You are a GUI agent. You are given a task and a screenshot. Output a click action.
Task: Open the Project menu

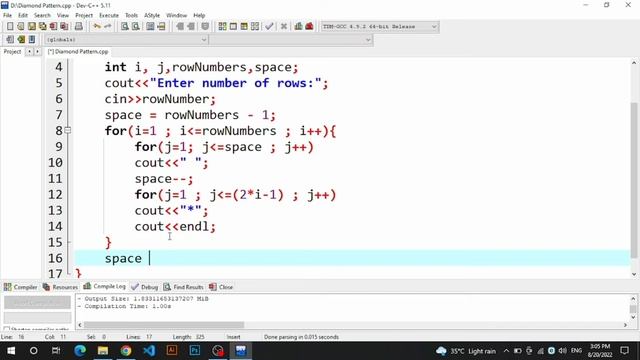click(x=84, y=15)
